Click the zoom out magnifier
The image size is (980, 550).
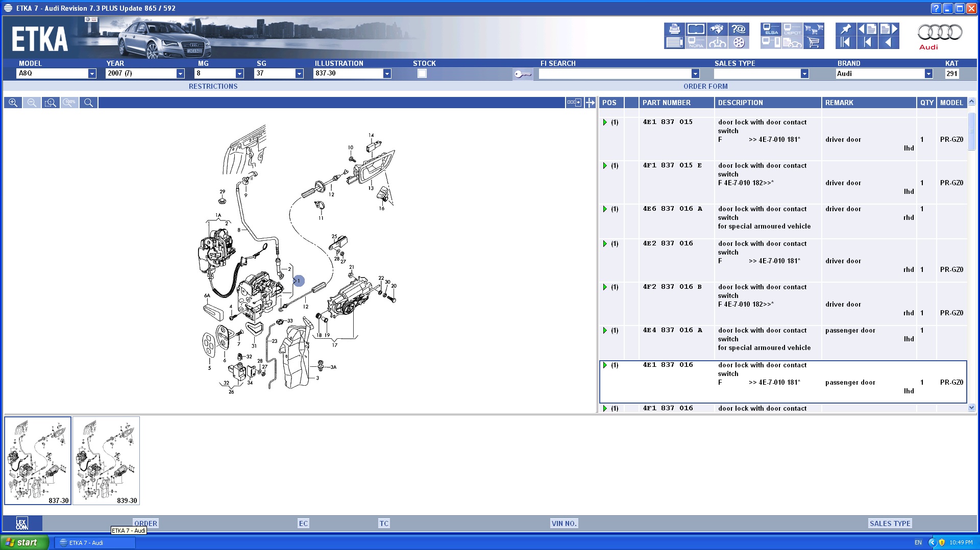pos(32,103)
